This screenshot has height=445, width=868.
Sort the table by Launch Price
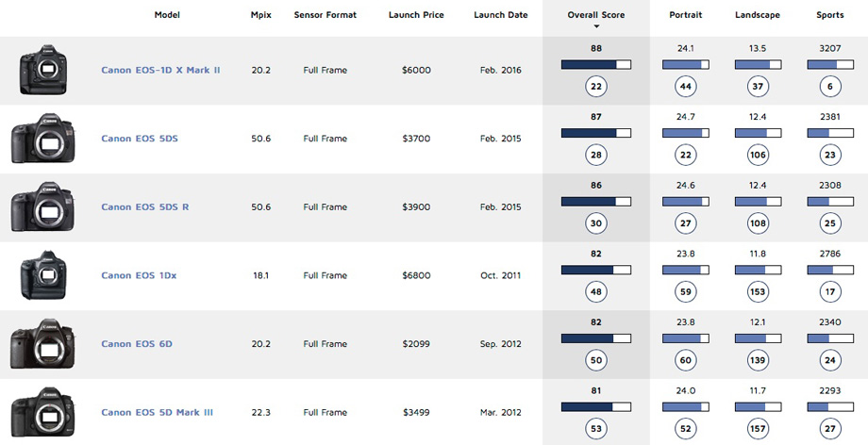[x=416, y=15]
